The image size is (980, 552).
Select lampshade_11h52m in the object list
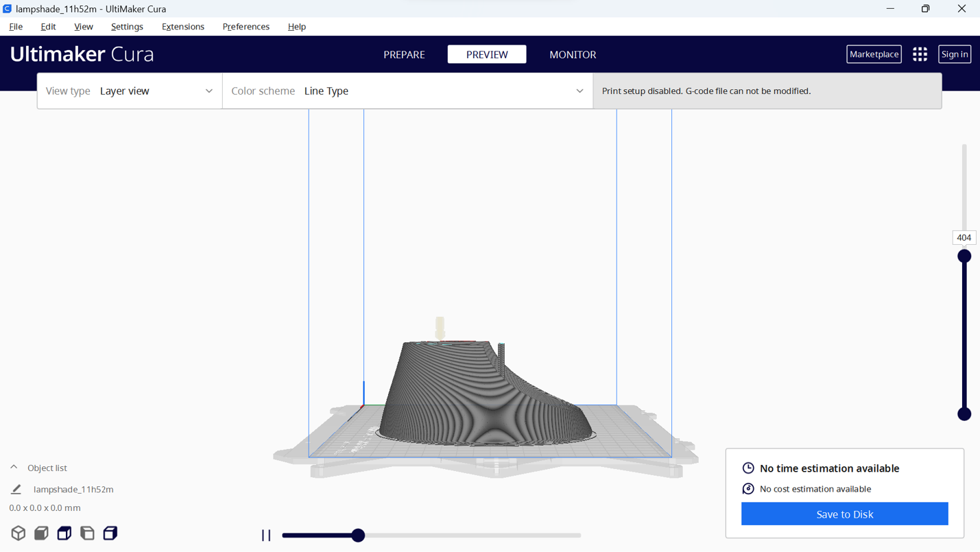pos(73,490)
